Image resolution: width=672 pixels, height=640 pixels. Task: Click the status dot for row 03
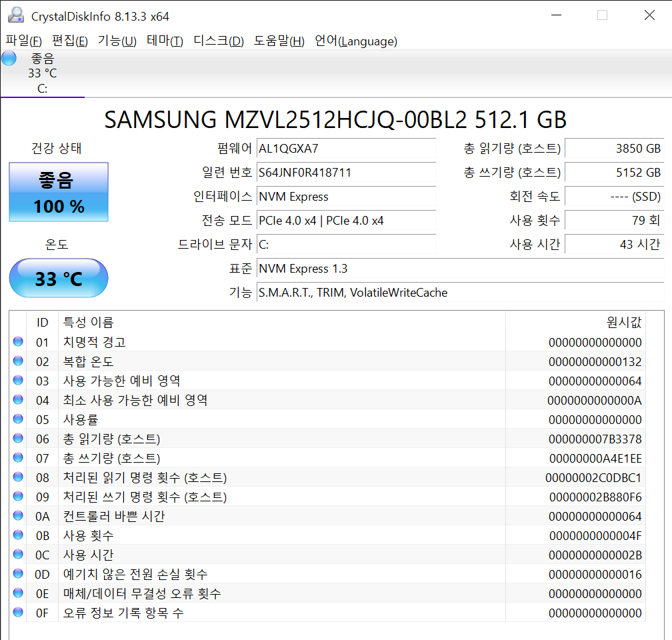18,380
